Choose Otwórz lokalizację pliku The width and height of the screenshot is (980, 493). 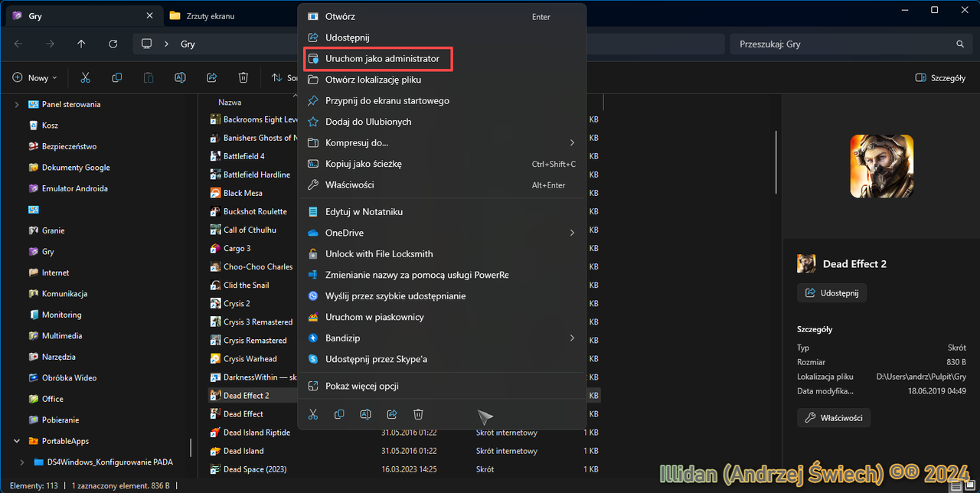442,80
